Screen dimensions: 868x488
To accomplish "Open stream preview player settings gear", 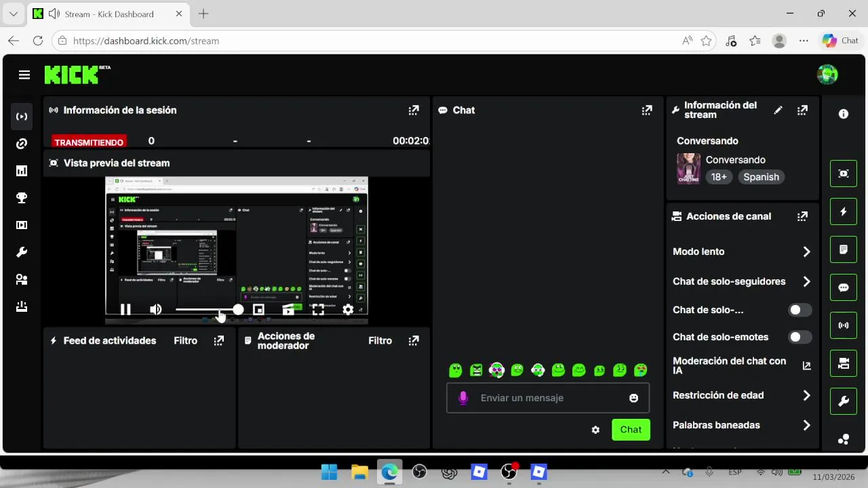I will pos(348,310).
